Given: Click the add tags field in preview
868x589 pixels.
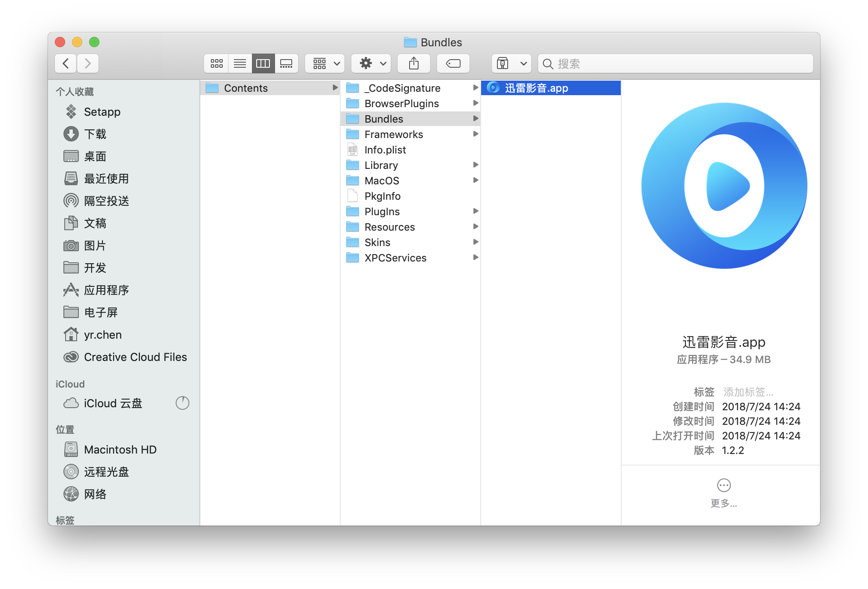Looking at the screenshot, I should point(748,392).
